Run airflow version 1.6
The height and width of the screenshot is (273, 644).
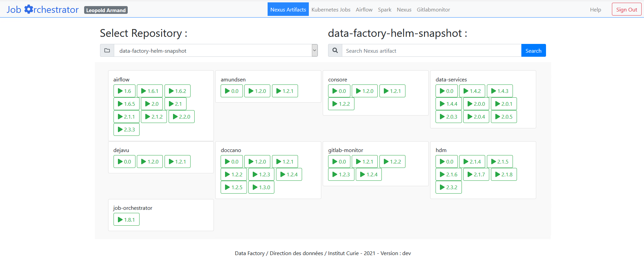(124, 91)
